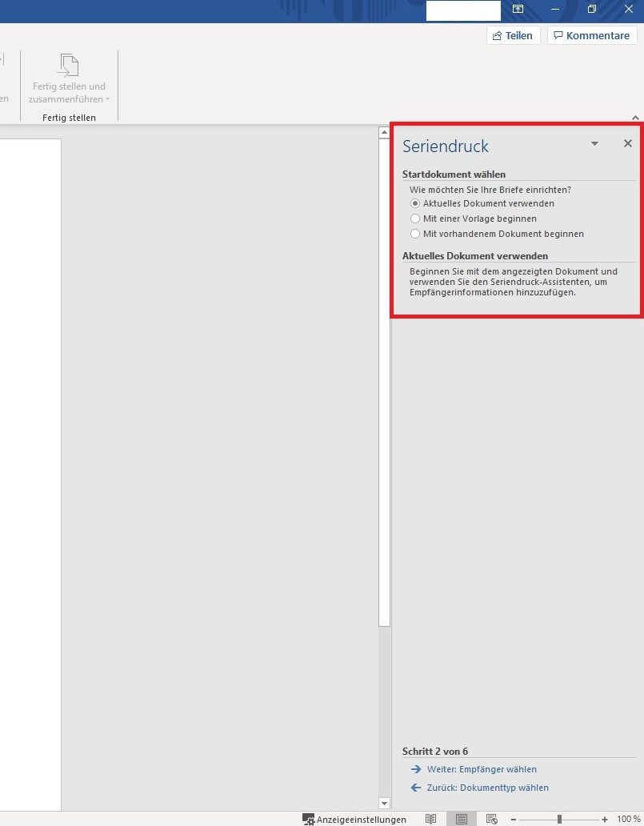Click the zoom slider handle
The image size is (644, 826).
(x=559, y=819)
